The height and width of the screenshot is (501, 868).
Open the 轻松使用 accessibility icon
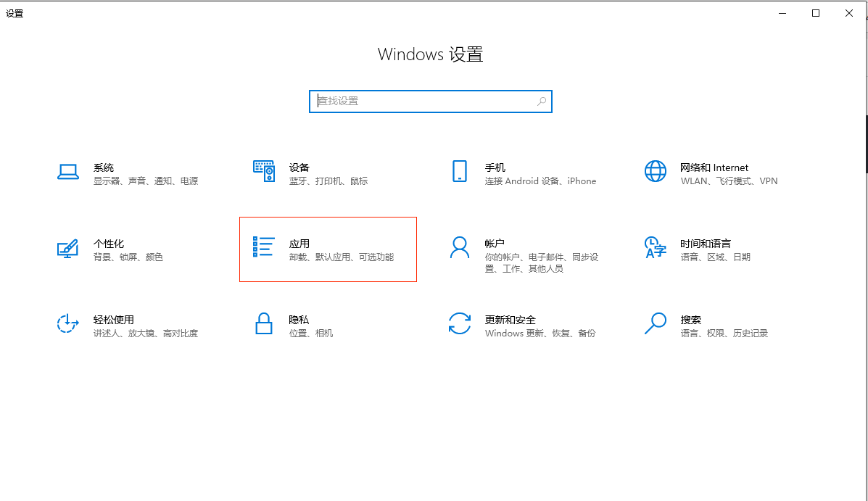(x=67, y=324)
